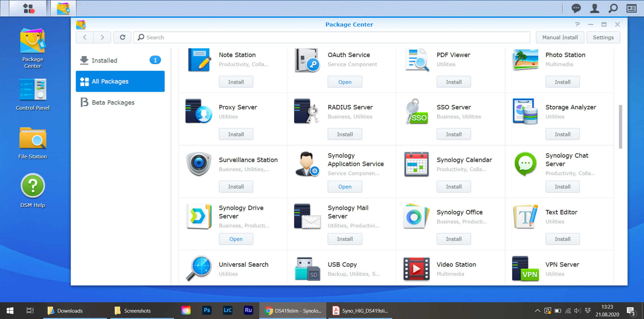Select the Package Center taskbar icon in DSM

[63, 8]
